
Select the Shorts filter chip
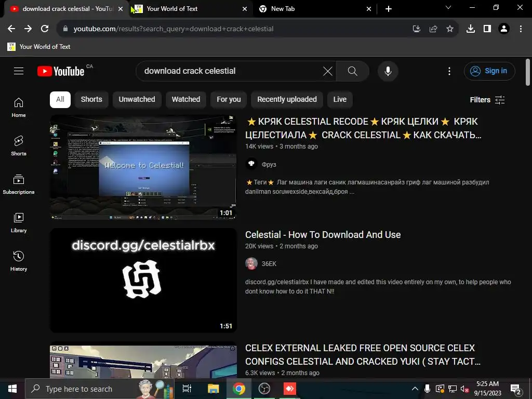(x=91, y=99)
